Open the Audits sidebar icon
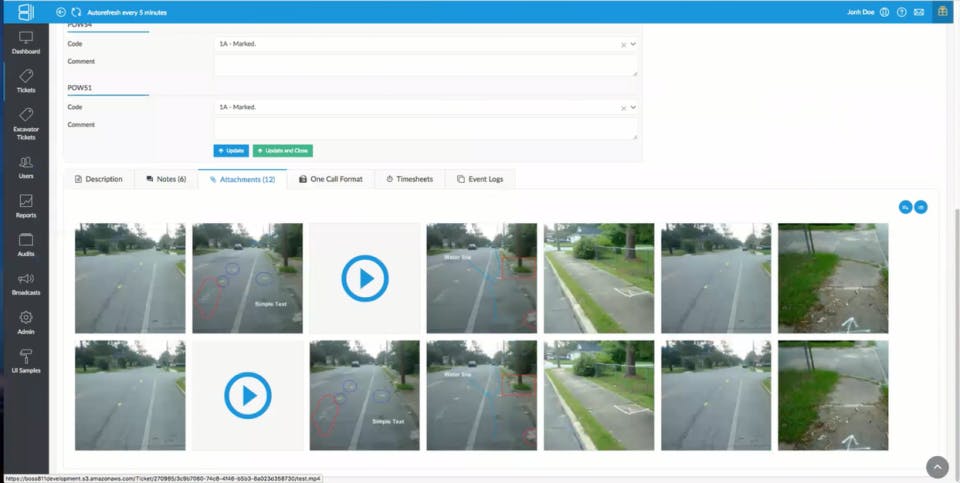This screenshot has height=483, width=960. [x=26, y=239]
